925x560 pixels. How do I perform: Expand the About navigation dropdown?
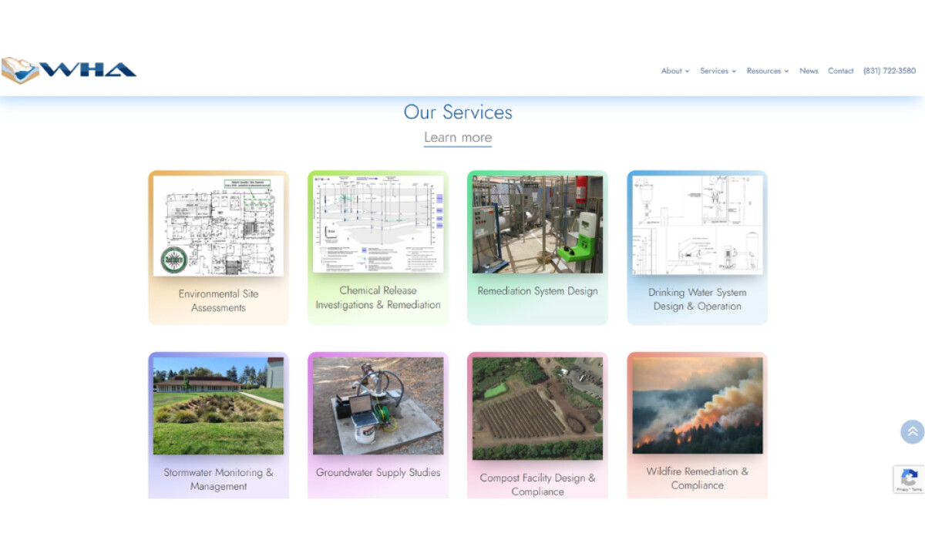pos(674,71)
